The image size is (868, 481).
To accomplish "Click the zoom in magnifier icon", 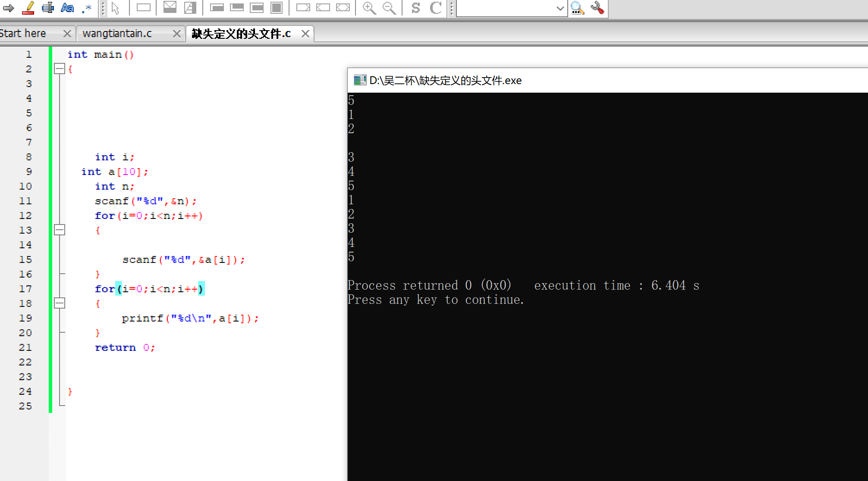I will [369, 8].
